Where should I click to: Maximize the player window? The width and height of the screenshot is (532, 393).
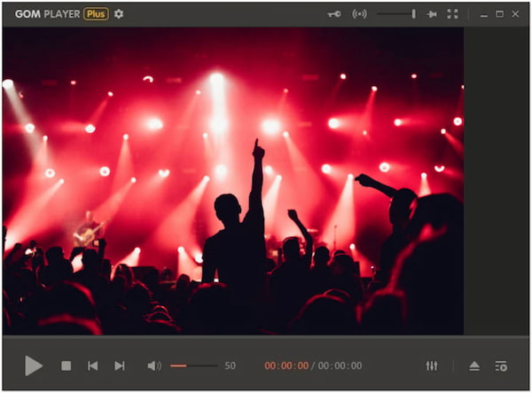point(499,14)
